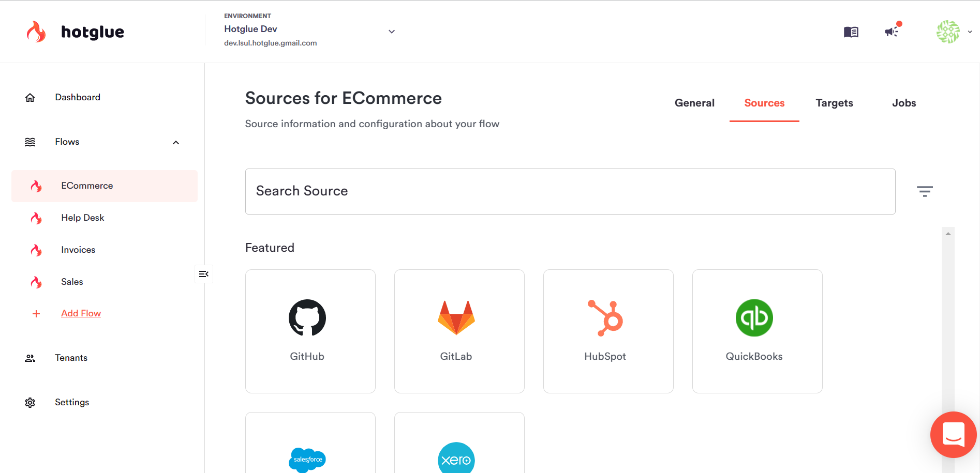Click the hotglue brand name

[x=93, y=32]
